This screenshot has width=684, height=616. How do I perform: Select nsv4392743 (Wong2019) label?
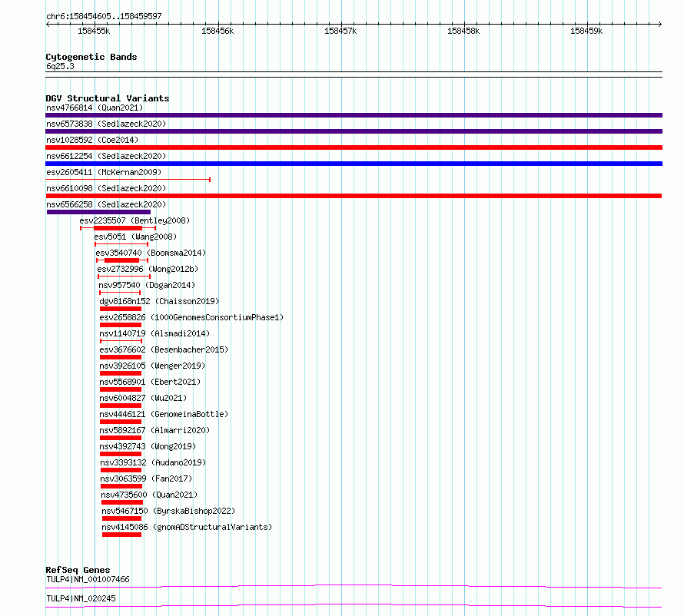tap(148, 446)
